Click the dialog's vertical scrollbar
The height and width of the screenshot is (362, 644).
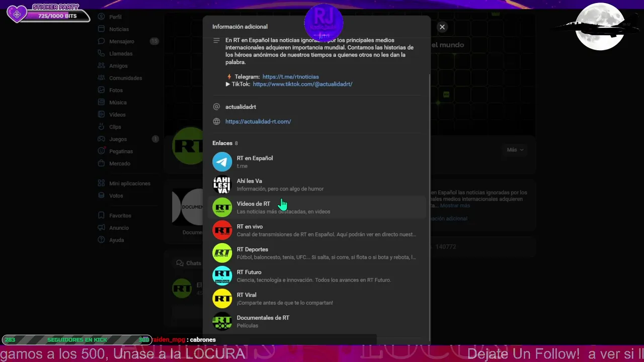coord(429,206)
